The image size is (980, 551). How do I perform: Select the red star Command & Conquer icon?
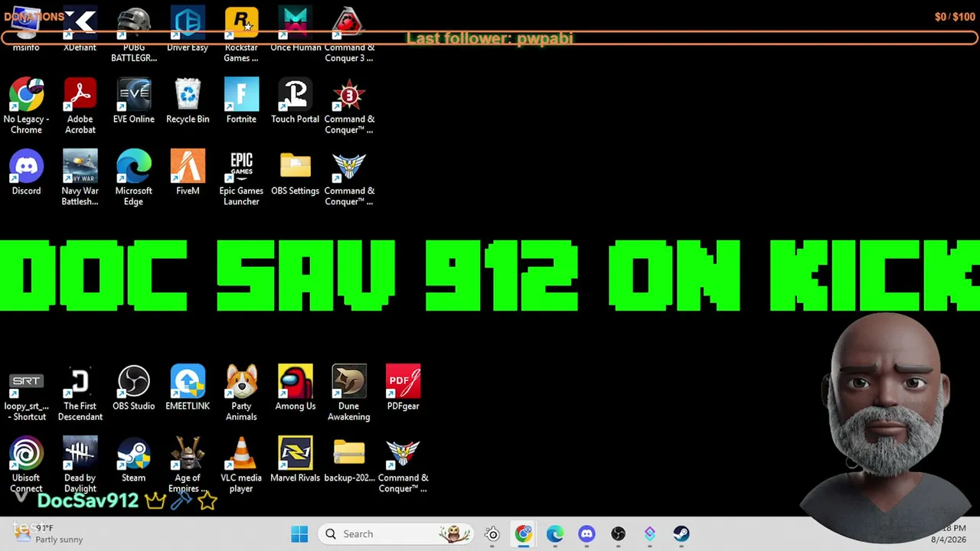(349, 106)
